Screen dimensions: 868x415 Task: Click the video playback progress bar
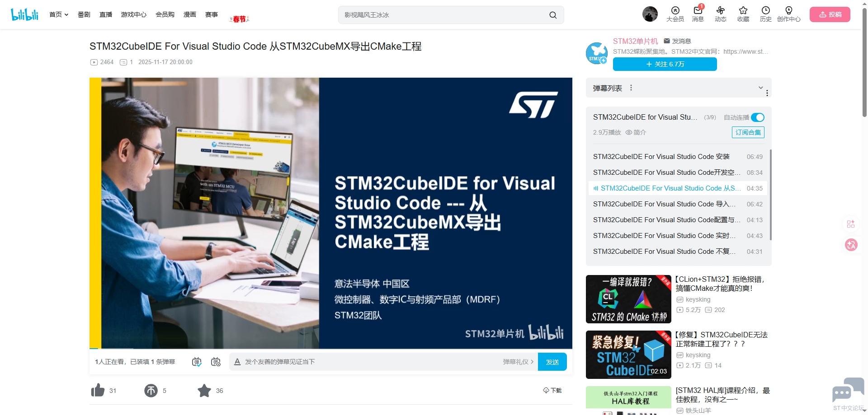tap(330, 349)
